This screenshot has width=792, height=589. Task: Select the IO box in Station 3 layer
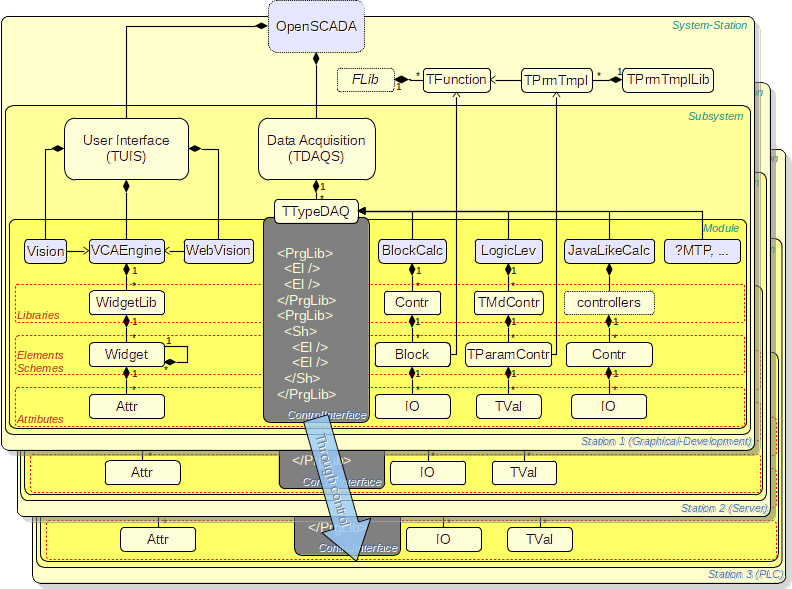(443, 539)
